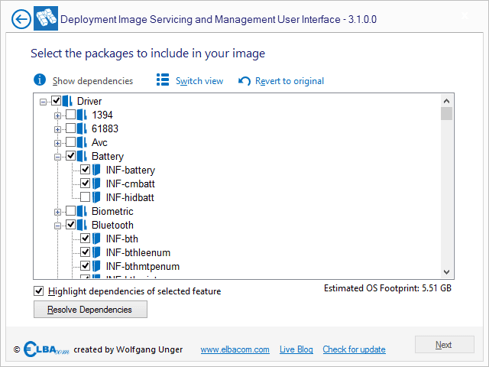Uncheck the INF-bthleenum checkbox
489x367 pixels.
click(85, 252)
